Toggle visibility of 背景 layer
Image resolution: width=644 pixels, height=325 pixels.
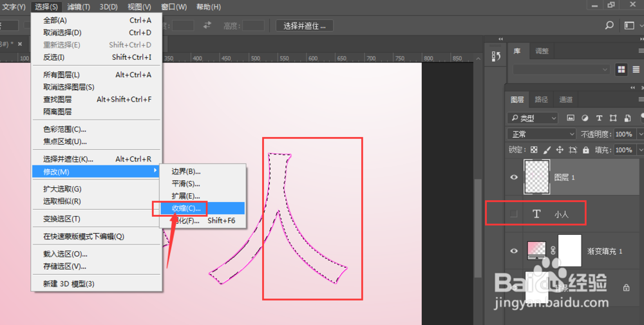[x=514, y=288]
